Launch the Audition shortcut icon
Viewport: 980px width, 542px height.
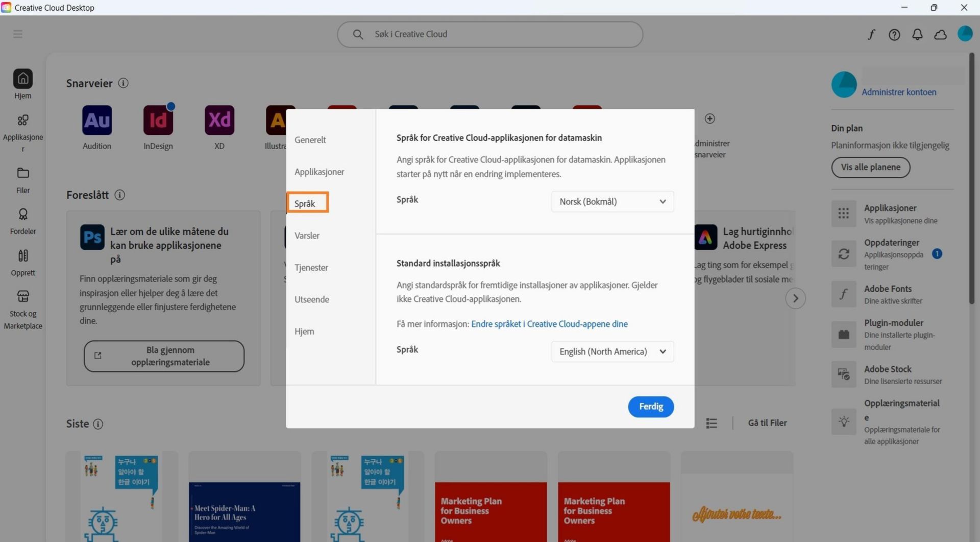(x=97, y=120)
